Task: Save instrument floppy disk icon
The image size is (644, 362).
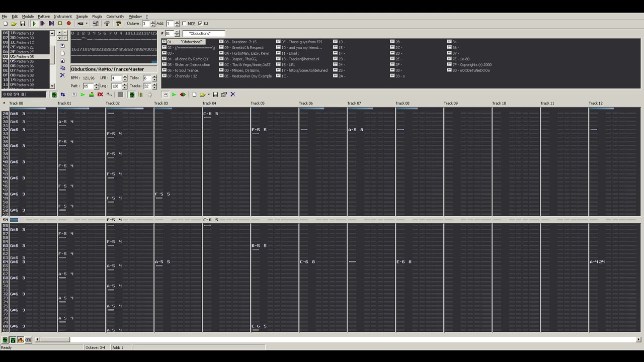Action: [215, 95]
